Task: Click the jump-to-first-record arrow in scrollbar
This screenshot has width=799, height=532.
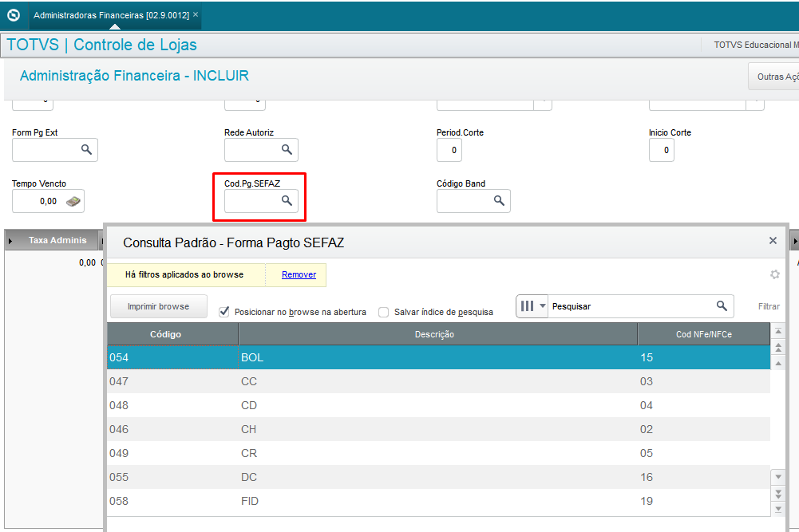Action: pyautogui.click(x=778, y=331)
